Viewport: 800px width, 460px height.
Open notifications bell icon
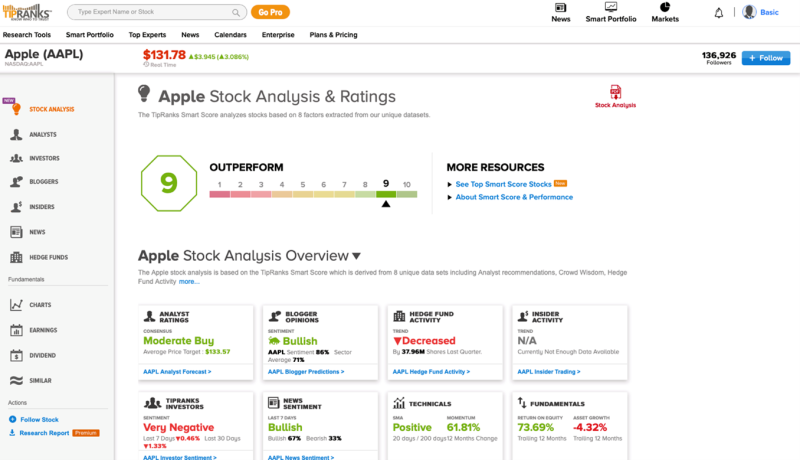pos(718,13)
